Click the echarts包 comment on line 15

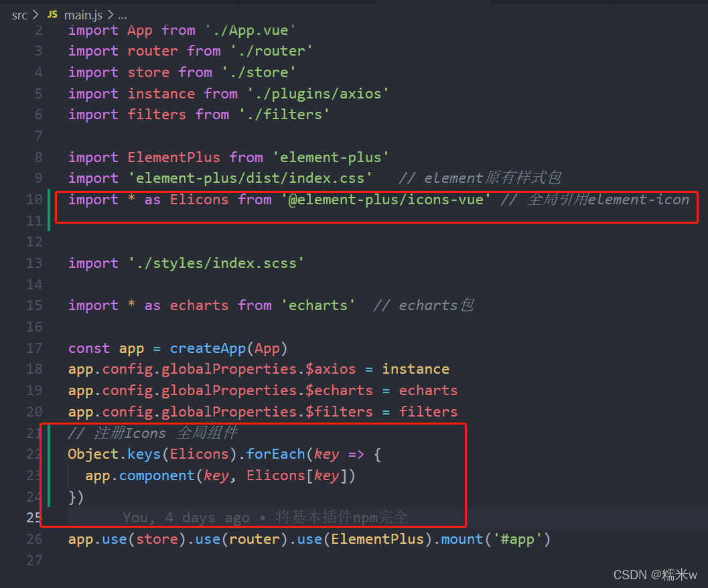pyautogui.click(x=423, y=305)
